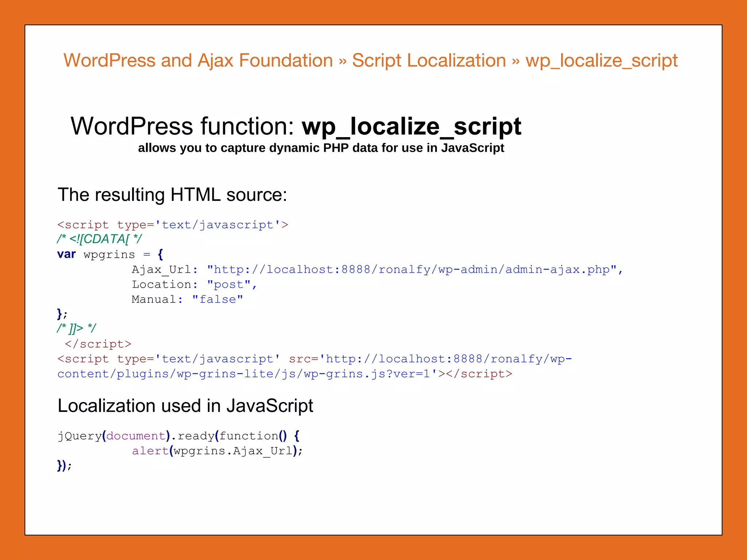Click the line 'Location: "post",'
Image resolution: width=747 pixels, height=560 pixels.
[x=194, y=285]
